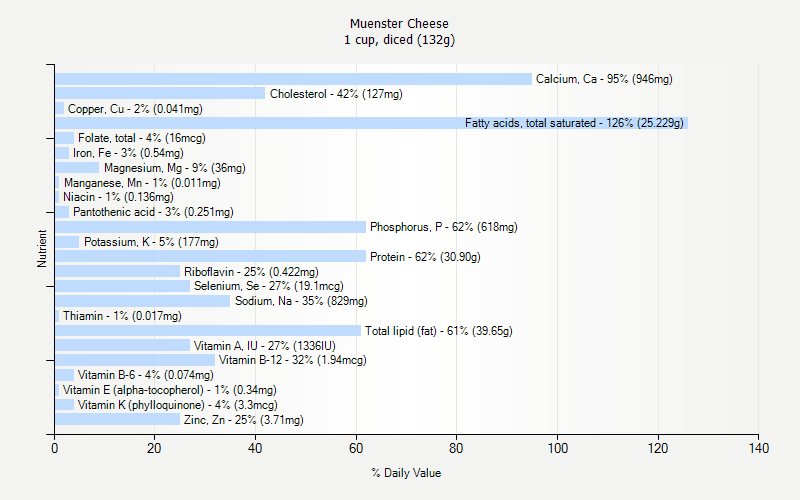Select the Vitamin A, IU label

point(264,346)
